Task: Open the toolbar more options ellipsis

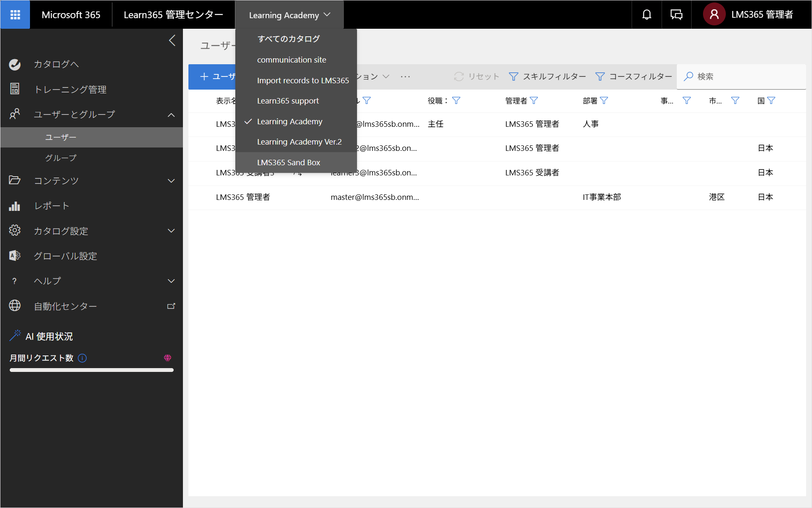Action: [x=405, y=76]
